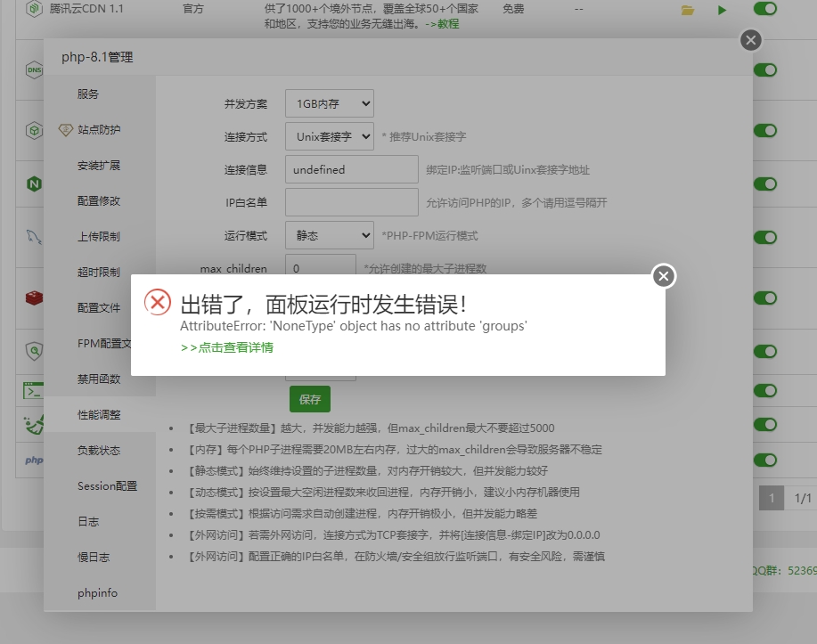This screenshot has width=817, height=644.
Task: Click the green 保存 button
Action: (x=310, y=399)
